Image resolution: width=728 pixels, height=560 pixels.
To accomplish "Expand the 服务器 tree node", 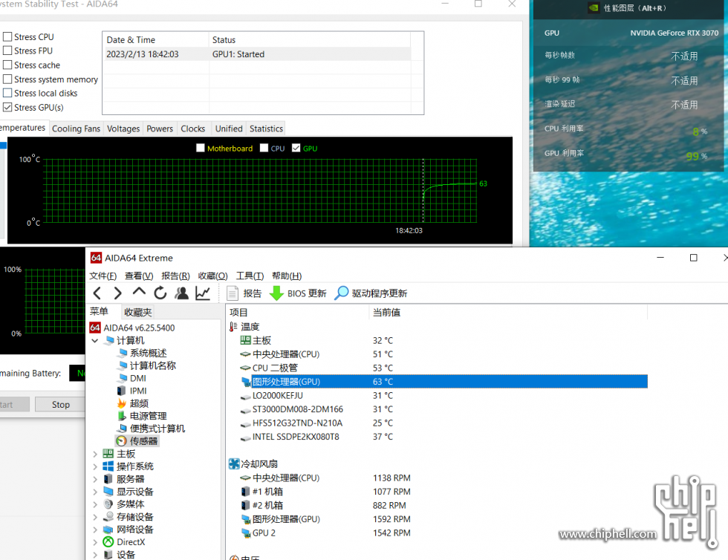I will click(95, 479).
